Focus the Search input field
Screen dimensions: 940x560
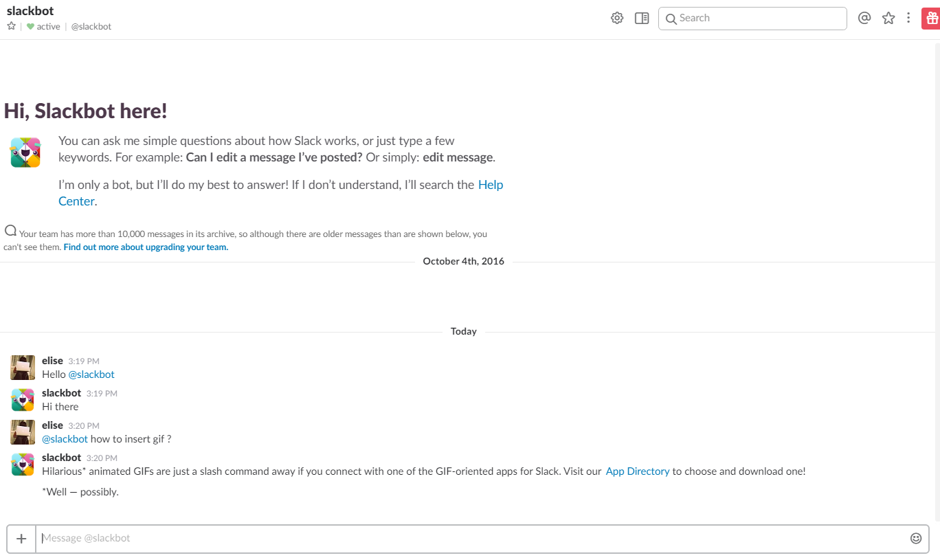point(752,19)
